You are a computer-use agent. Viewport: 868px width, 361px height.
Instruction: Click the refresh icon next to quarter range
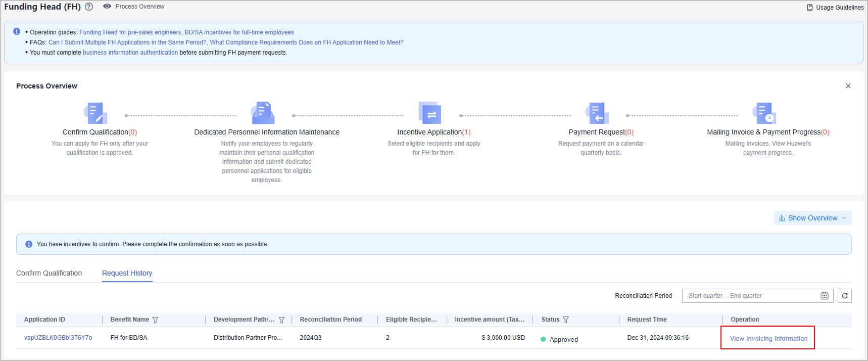(844, 296)
